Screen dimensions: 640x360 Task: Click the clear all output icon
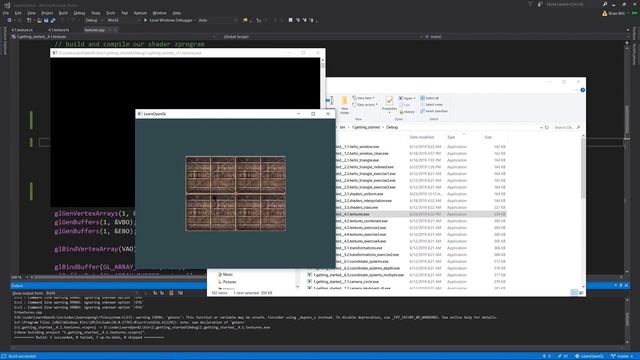click(x=171, y=293)
